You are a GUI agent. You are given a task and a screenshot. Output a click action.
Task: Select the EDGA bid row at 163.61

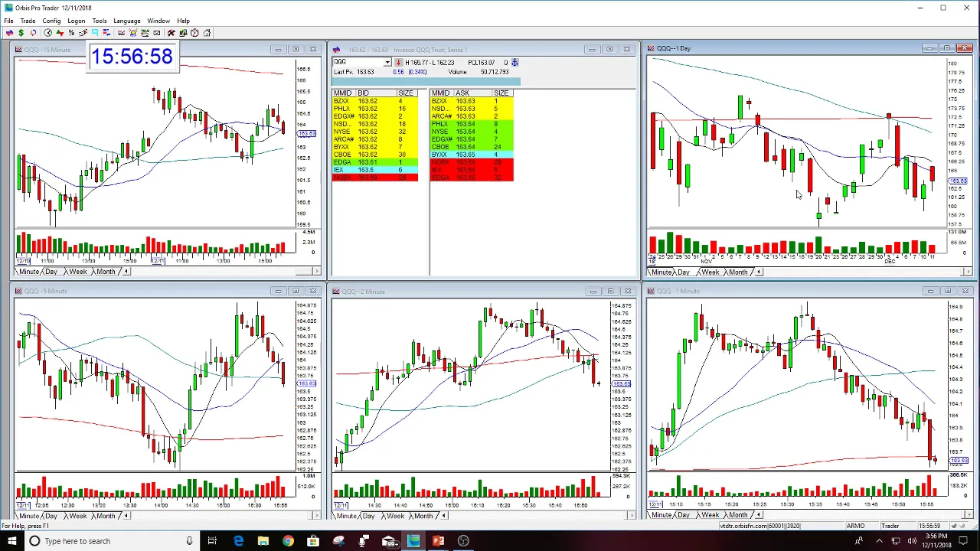pos(375,162)
